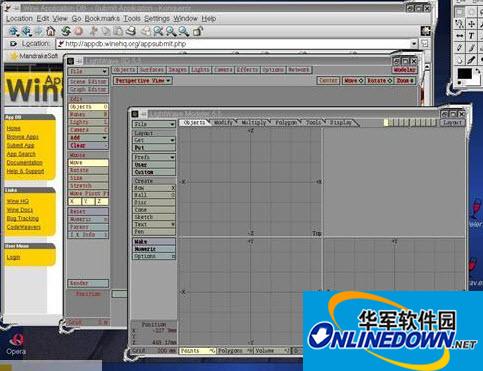Viewport: 483px width, 371px height.
Task: Select the first highlighted layer button in Modeler
Action: coord(386,123)
